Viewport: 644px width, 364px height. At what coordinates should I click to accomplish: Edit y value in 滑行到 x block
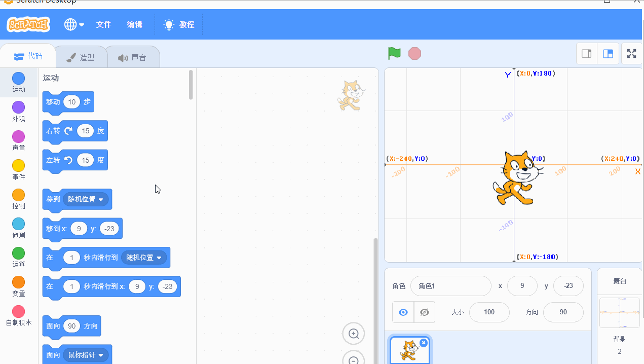167,287
